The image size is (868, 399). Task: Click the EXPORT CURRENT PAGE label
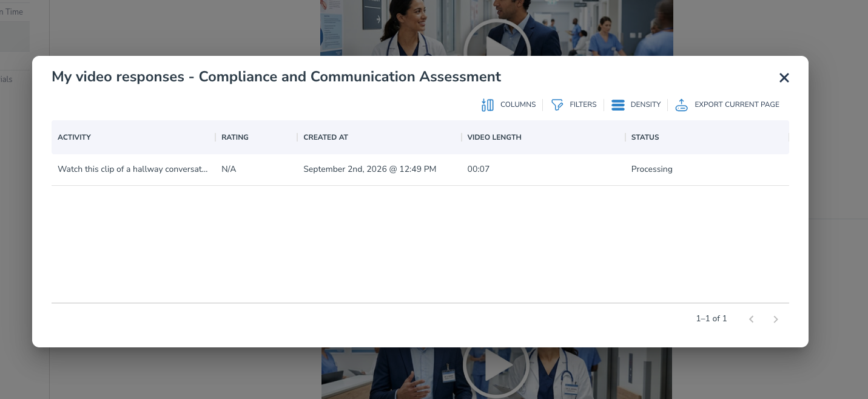(737, 104)
